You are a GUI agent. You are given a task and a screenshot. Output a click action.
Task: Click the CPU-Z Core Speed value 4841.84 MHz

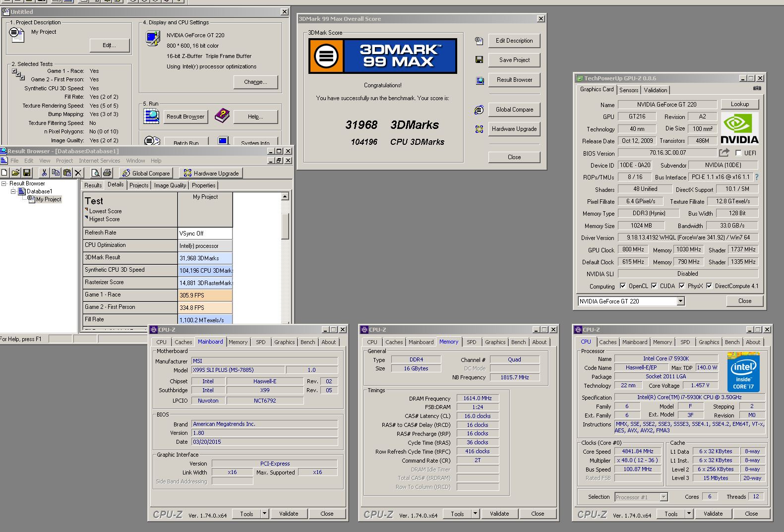click(638, 451)
